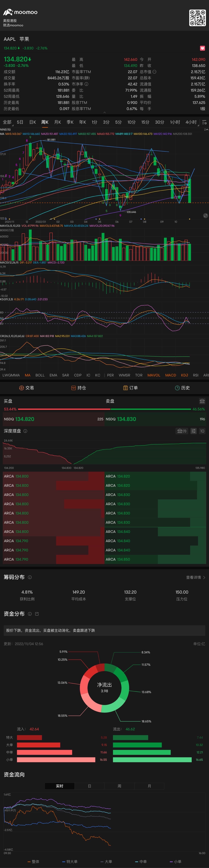Open info icon next to 筹码分布
The height and width of the screenshot is (868, 209).
[x=30, y=577]
